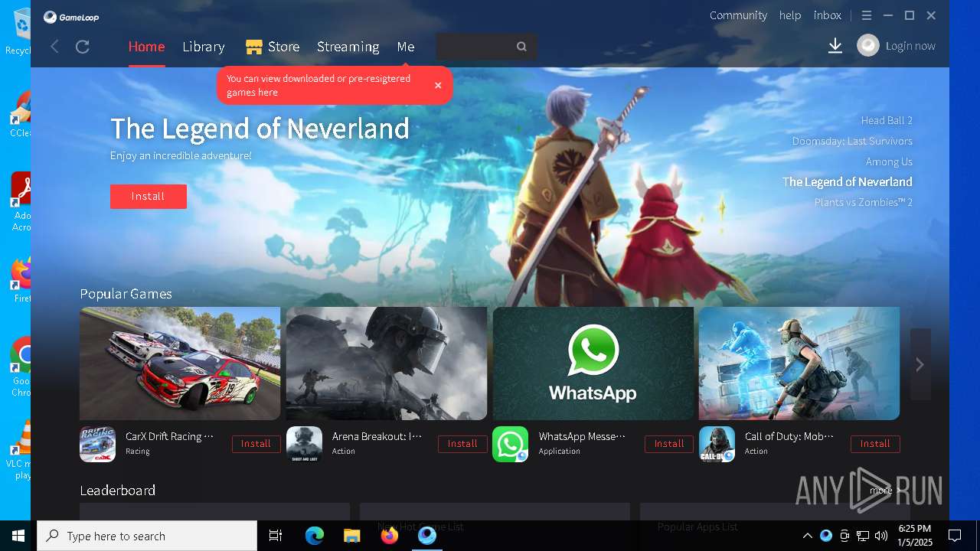Select Among Us banner entry
This screenshot has width=980, height=551.
point(889,161)
